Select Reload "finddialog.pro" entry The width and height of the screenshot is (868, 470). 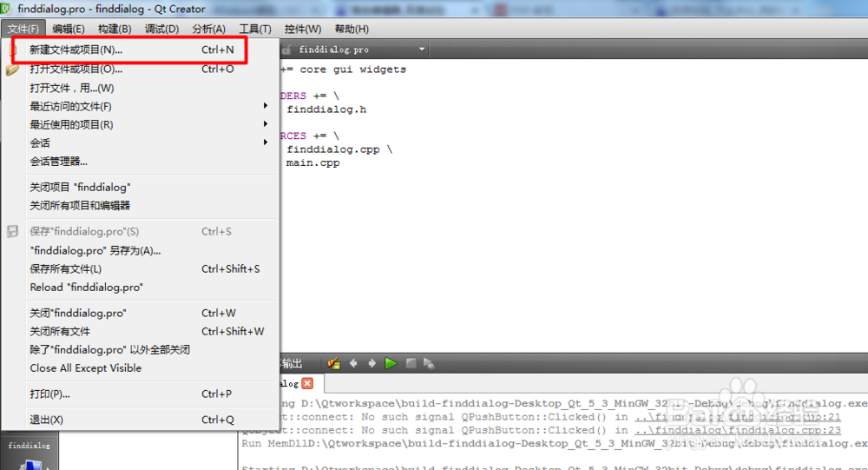tap(140, 287)
